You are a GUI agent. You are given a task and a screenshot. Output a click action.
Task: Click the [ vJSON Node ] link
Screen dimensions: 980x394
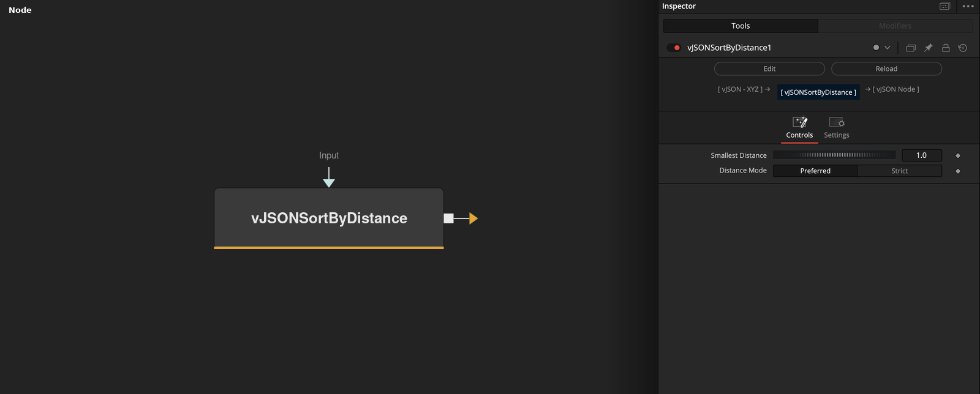coord(892,89)
